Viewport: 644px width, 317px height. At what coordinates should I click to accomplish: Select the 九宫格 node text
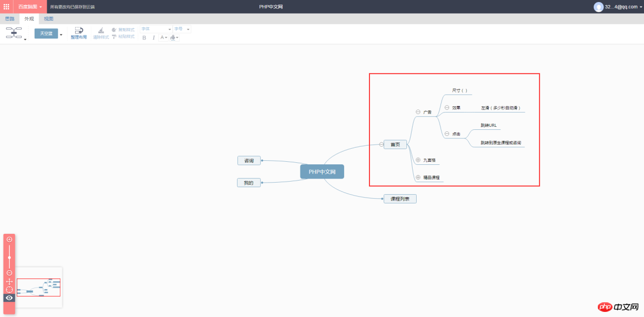pyautogui.click(x=430, y=160)
